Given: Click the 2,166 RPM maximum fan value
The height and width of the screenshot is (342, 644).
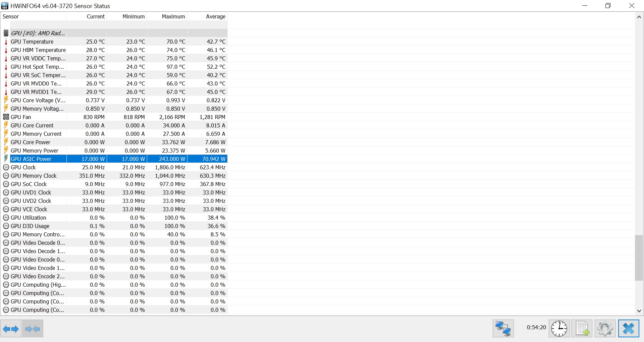Looking at the screenshot, I should pyautogui.click(x=172, y=117).
